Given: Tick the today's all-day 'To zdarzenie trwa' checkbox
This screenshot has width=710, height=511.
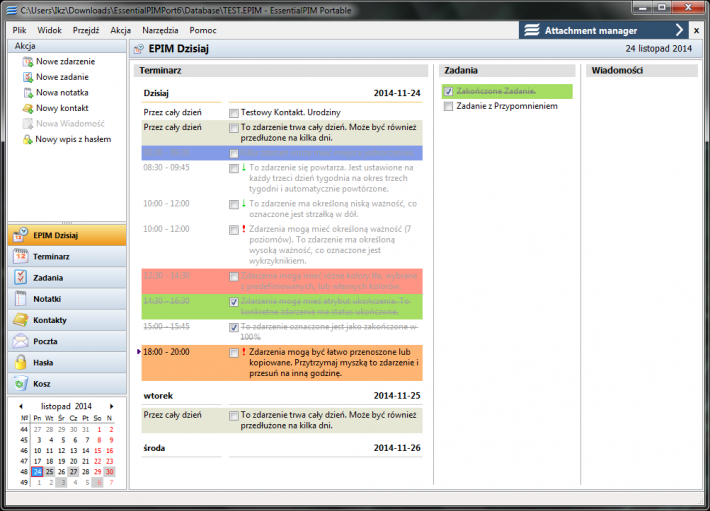Looking at the screenshot, I should [x=234, y=128].
